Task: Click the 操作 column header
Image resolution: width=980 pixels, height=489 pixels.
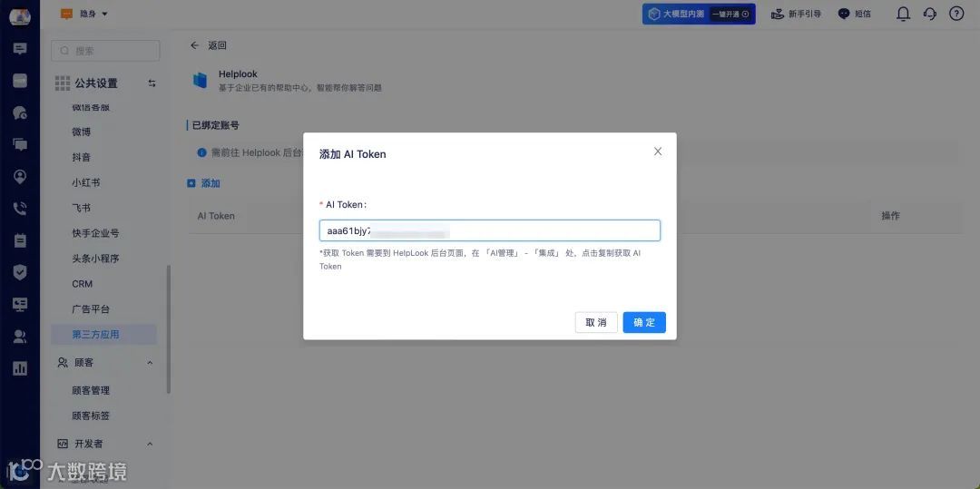Action: 890,215
